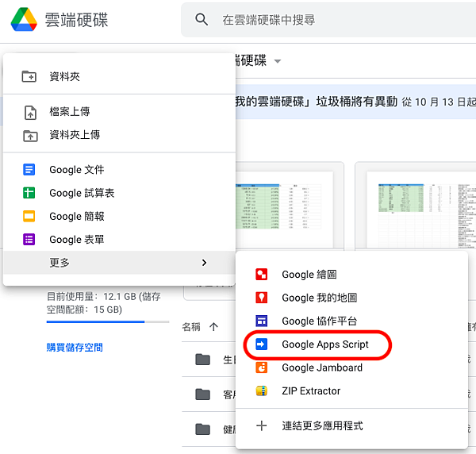
Task: Click the Google Jamboard icon
Action: pos(262,367)
